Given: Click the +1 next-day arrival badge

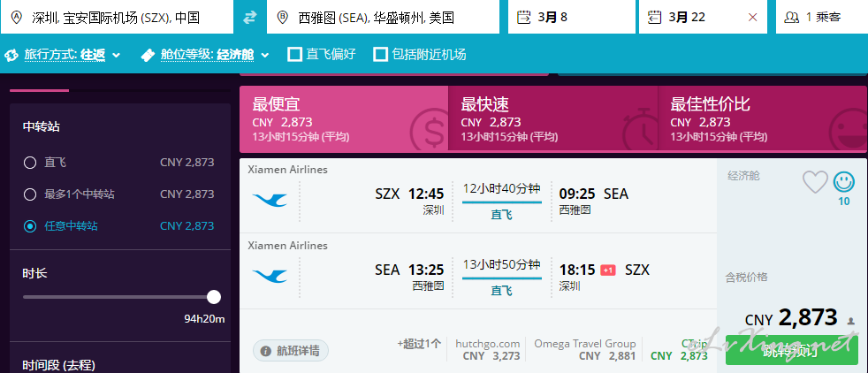Looking at the screenshot, I should pos(608,270).
